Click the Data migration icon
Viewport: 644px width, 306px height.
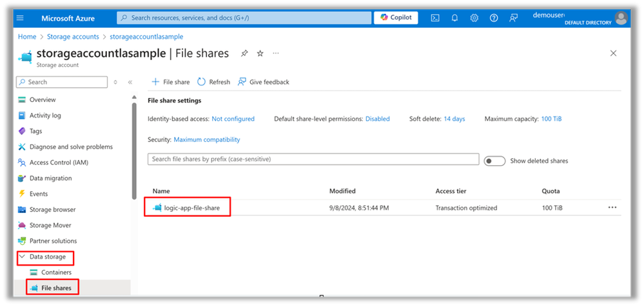[x=22, y=178]
